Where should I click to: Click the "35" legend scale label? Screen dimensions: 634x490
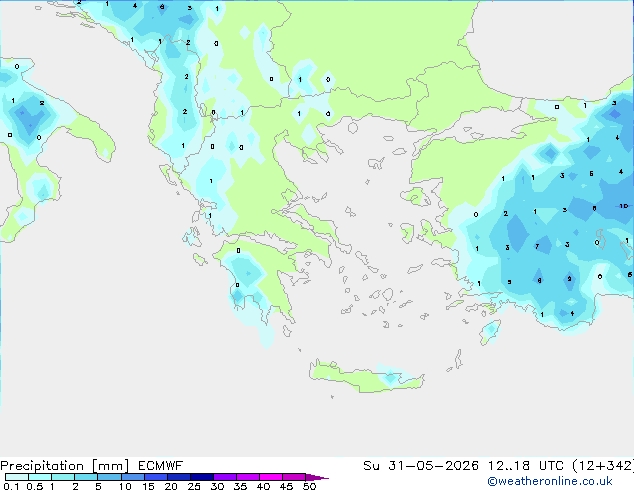click(x=240, y=486)
